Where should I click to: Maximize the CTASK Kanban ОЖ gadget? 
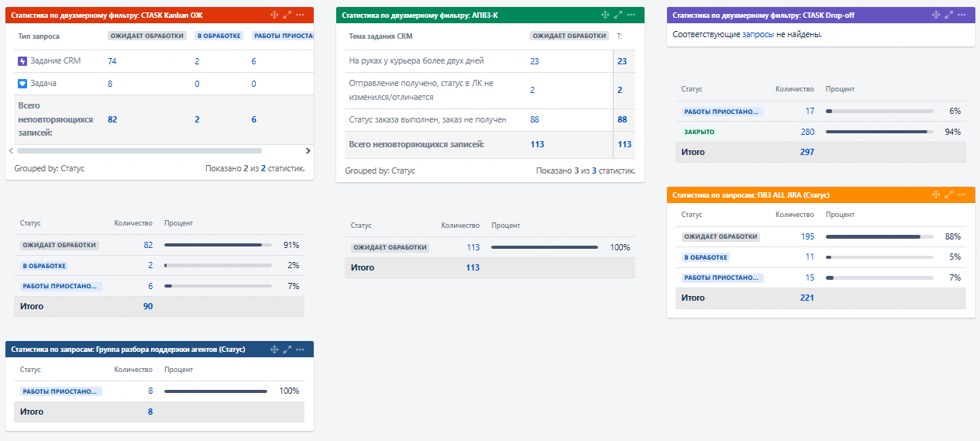coord(287,15)
